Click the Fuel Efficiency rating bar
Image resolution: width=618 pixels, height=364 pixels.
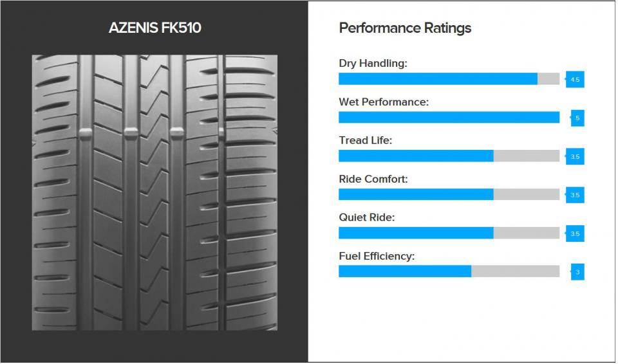pyautogui.click(x=449, y=271)
